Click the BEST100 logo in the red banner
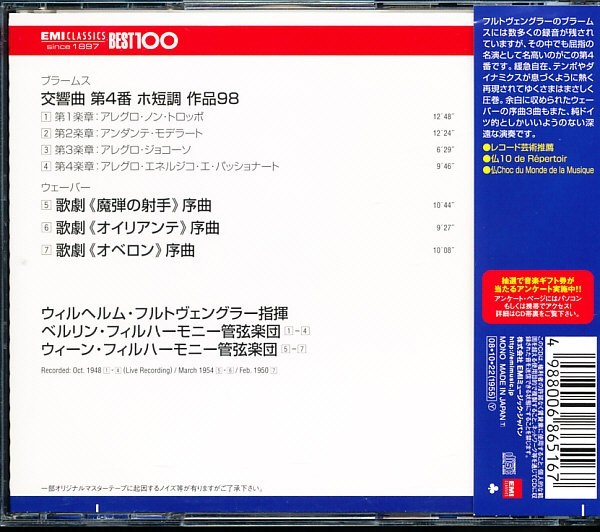 pos(143,41)
